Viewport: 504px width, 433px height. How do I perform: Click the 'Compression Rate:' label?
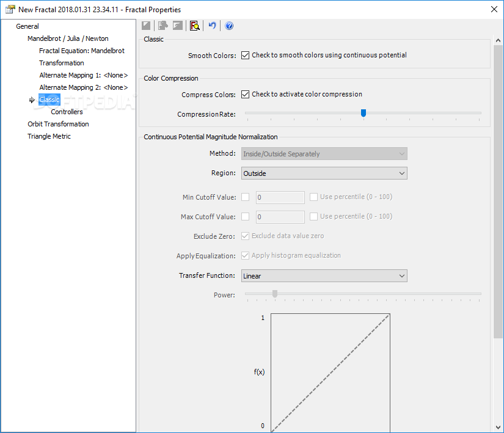point(206,114)
